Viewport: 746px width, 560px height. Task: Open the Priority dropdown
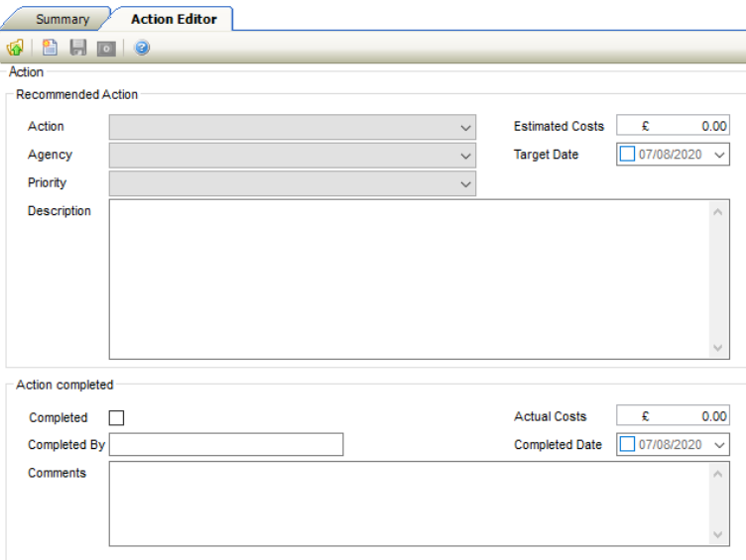[x=465, y=184]
